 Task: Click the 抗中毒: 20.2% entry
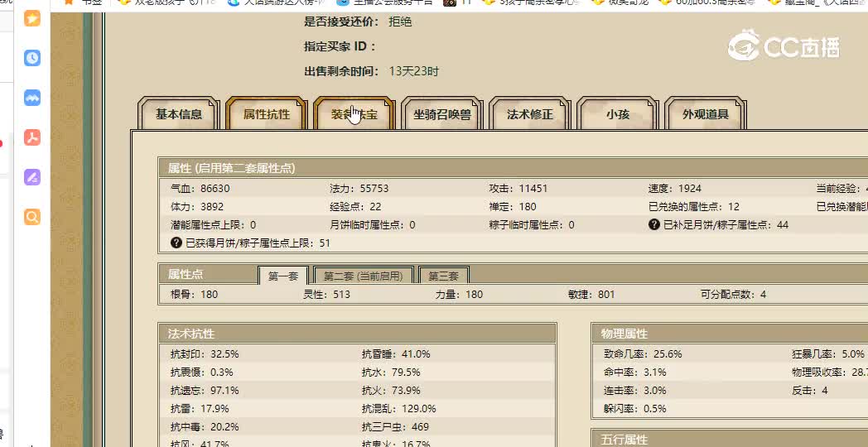[205, 427]
